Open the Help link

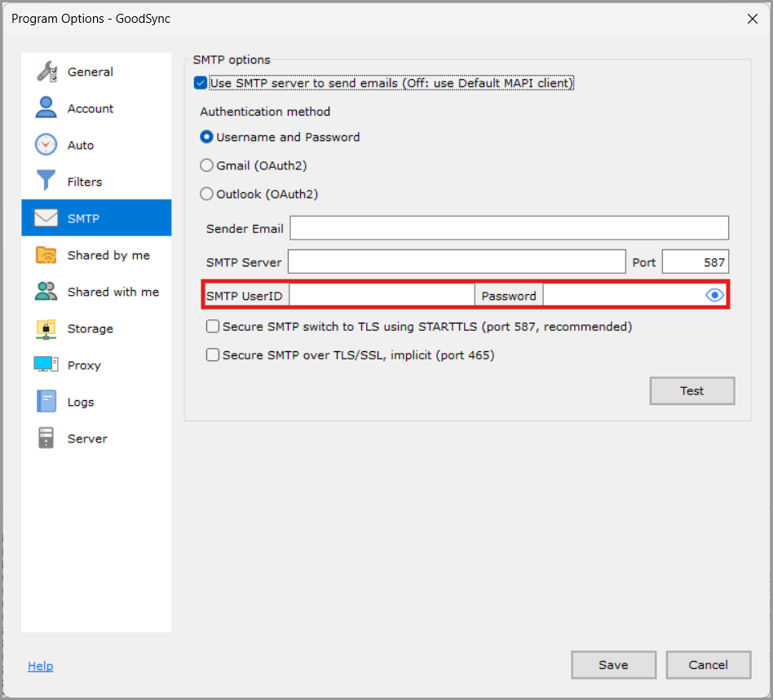(41, 666)
